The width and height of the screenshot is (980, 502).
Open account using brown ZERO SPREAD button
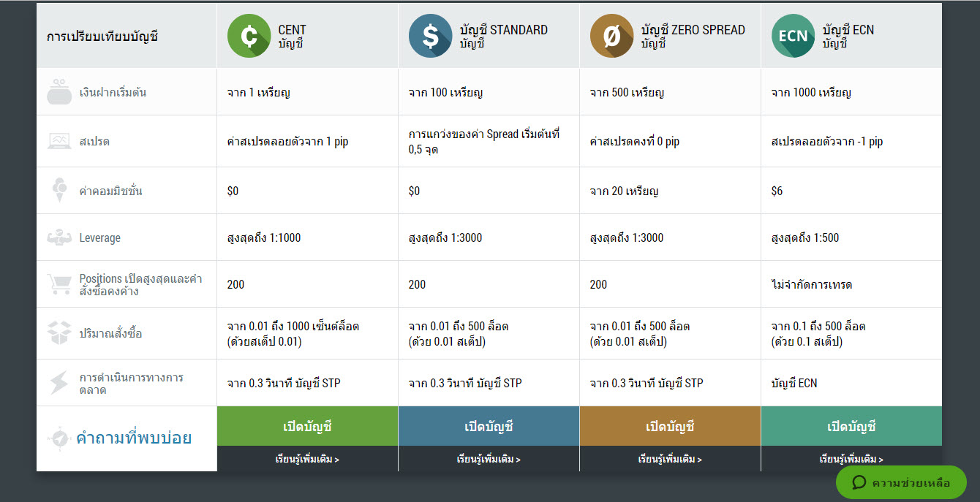(x=670, y=426)
